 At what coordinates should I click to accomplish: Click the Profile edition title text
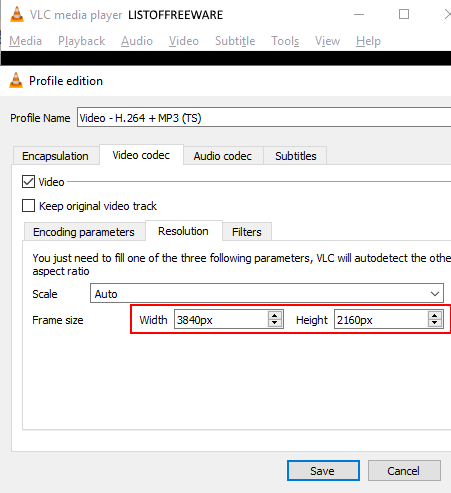[66, 81]
